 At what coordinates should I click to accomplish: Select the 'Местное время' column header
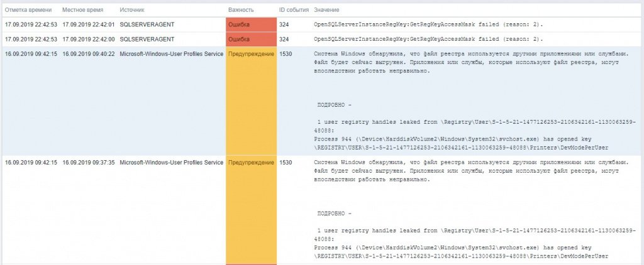82,9
